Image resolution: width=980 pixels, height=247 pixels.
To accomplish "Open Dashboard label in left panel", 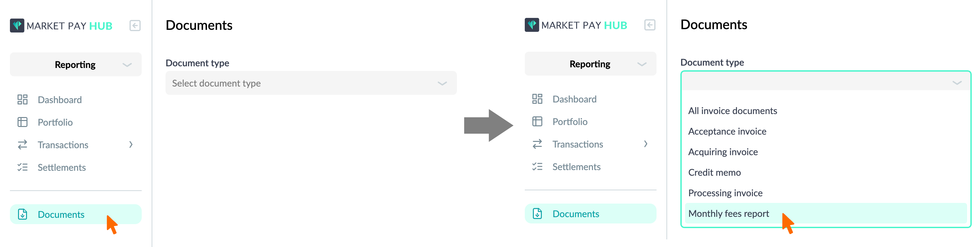I will click(60, 99).
